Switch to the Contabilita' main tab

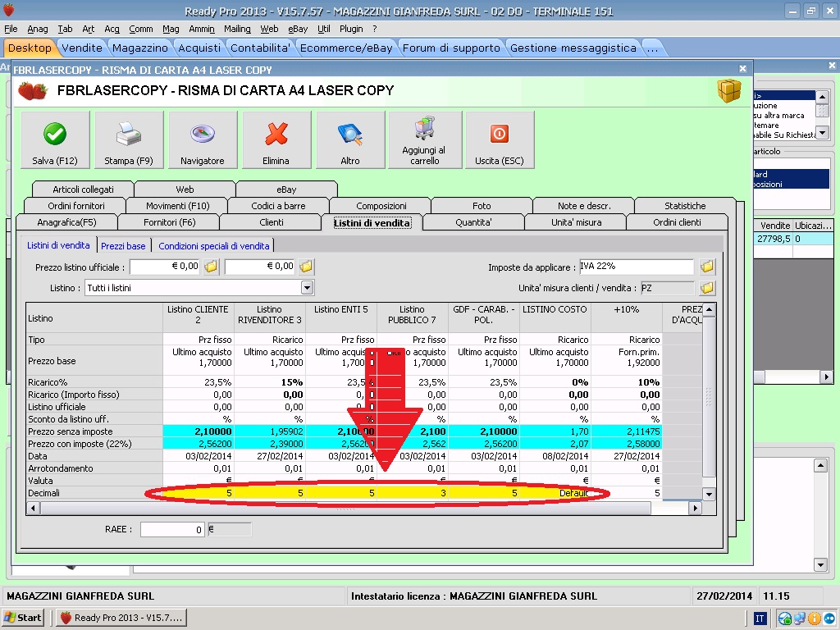(x=260, y=48)
